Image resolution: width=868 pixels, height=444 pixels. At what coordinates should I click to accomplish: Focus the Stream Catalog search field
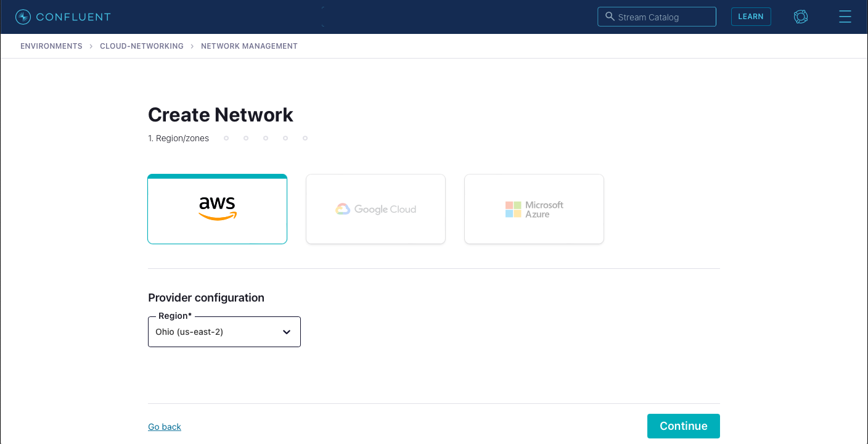click(657, 17)
